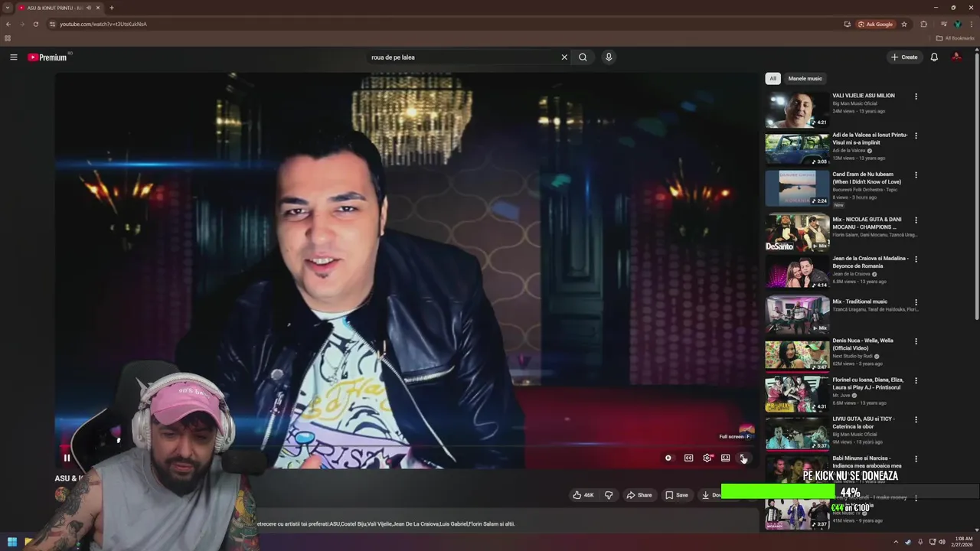Image resolution: width=980 pixels, height=551 pixels.
Task: Open media controls icon in Chrome toolbar
Action: (944, 24)
